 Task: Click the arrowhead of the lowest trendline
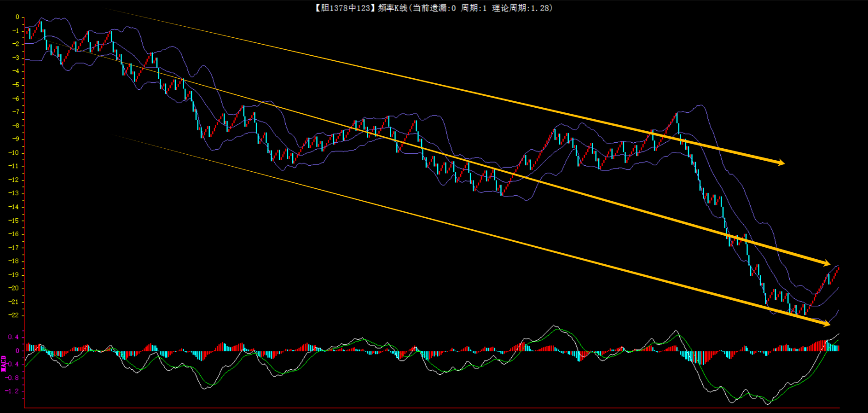(x=827, y=324)
